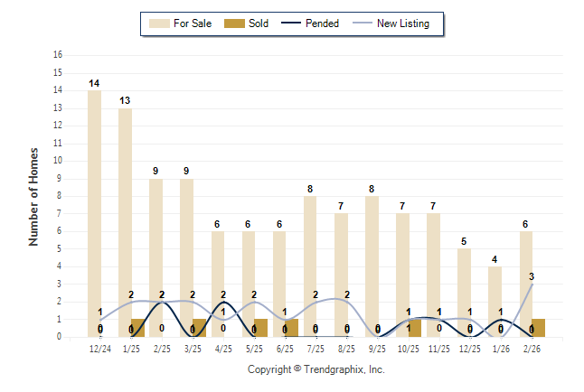The height and width of the screenshot is (392, 584).
Task: Click the Sold legend color swatch
Action: (232, 23)
